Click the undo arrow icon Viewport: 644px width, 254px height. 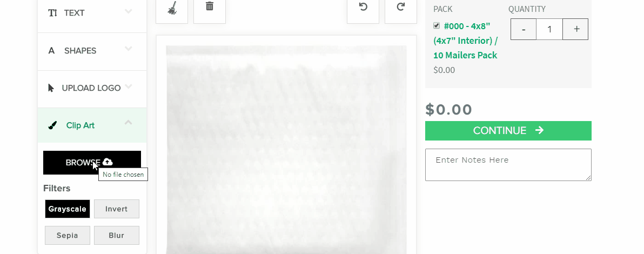pos(363,6)
